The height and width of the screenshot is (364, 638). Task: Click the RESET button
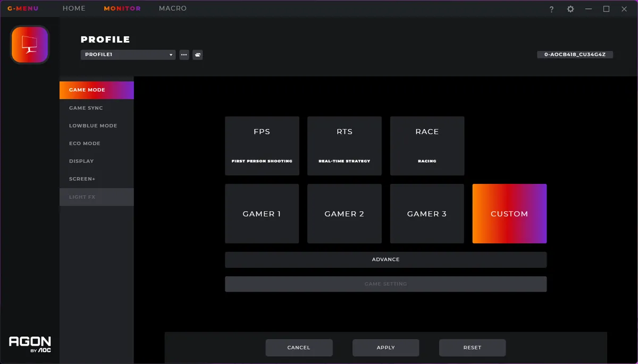[472, 348]
